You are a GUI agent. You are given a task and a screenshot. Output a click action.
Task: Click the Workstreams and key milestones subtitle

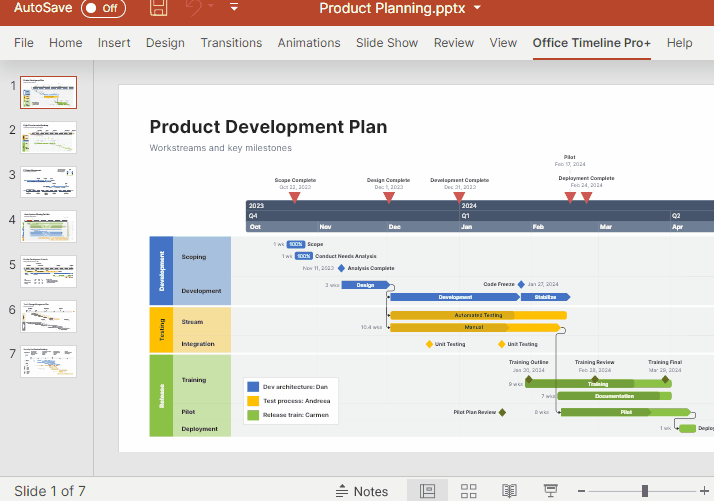(220, 148)
